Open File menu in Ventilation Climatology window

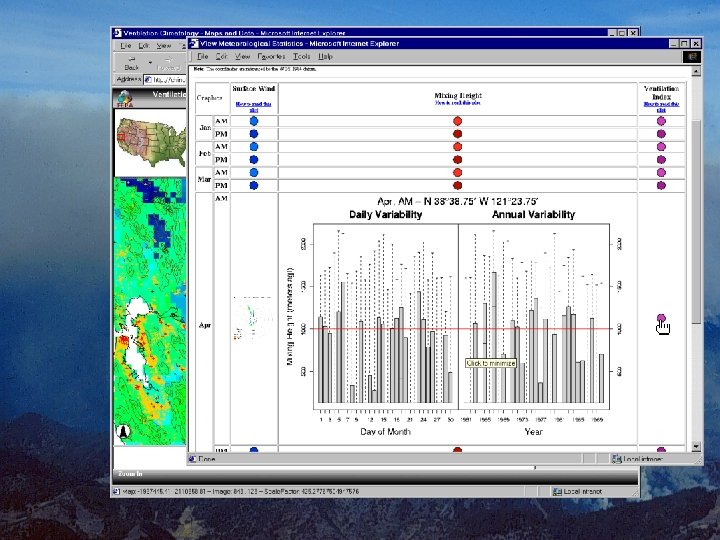click(x=126, y=46)
